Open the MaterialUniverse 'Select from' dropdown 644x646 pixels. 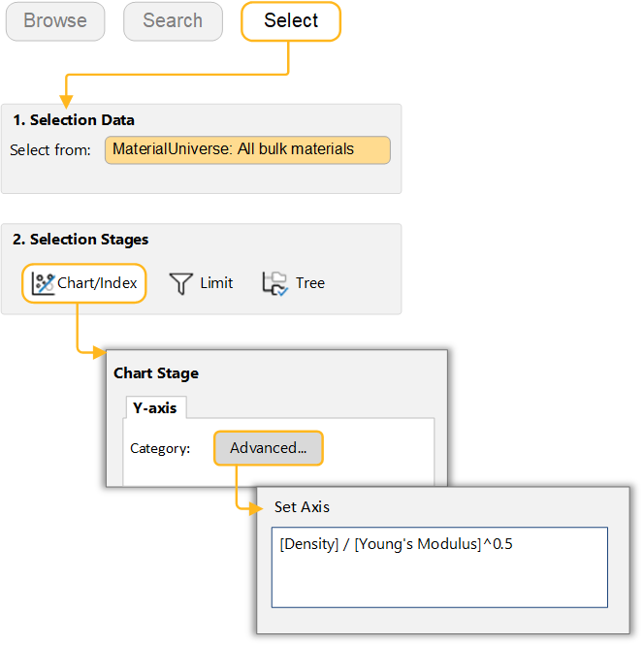click(x=247, y=149)
